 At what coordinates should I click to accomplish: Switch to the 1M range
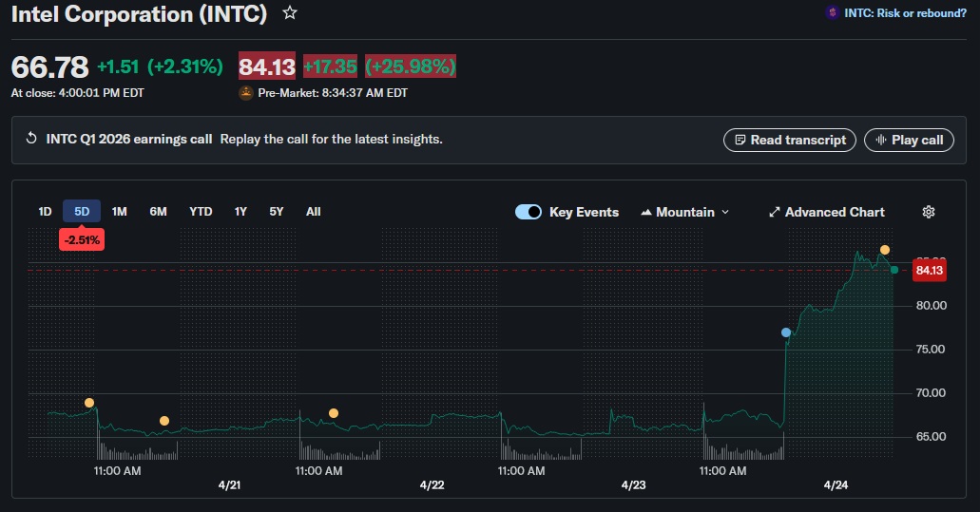pyautogui.click(x=119, y=212)
